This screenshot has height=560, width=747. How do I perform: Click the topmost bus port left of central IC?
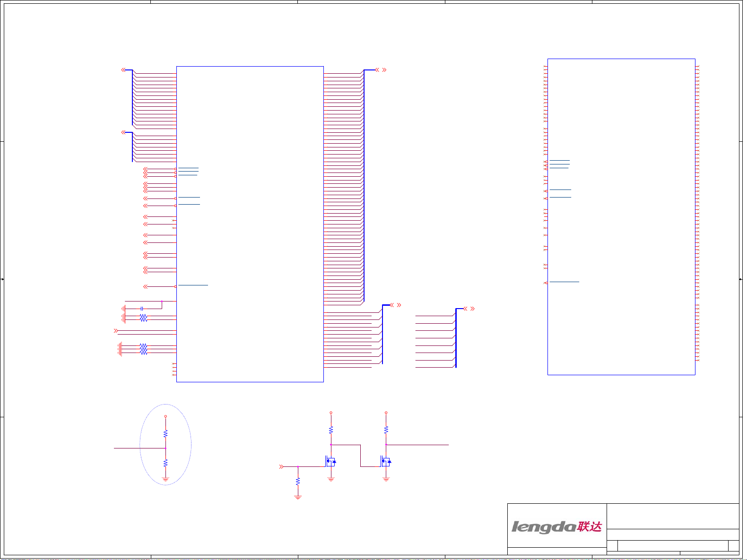pos(123,70)
